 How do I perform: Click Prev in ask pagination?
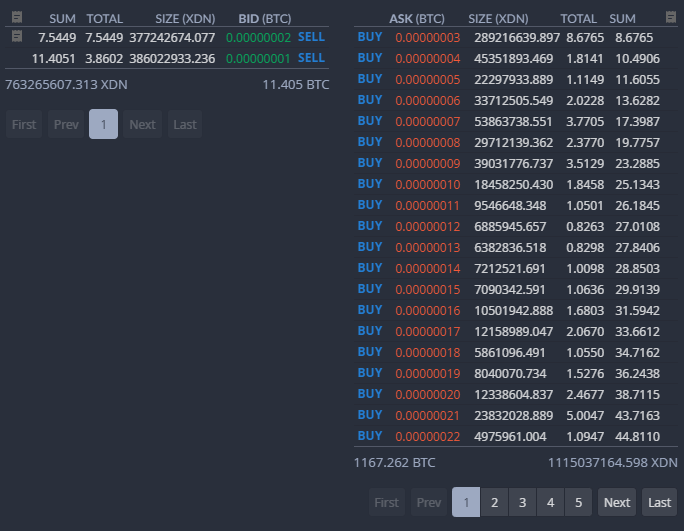tap(429, 502)
